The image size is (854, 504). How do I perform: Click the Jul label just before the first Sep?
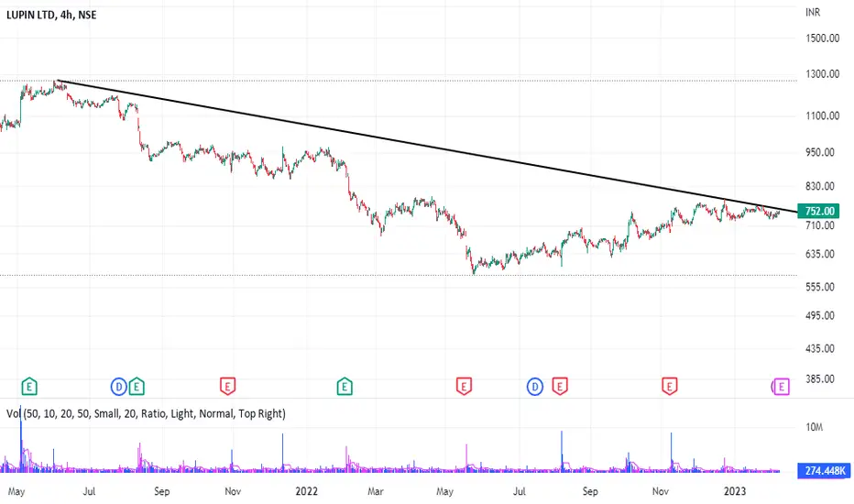pos(89,491)
